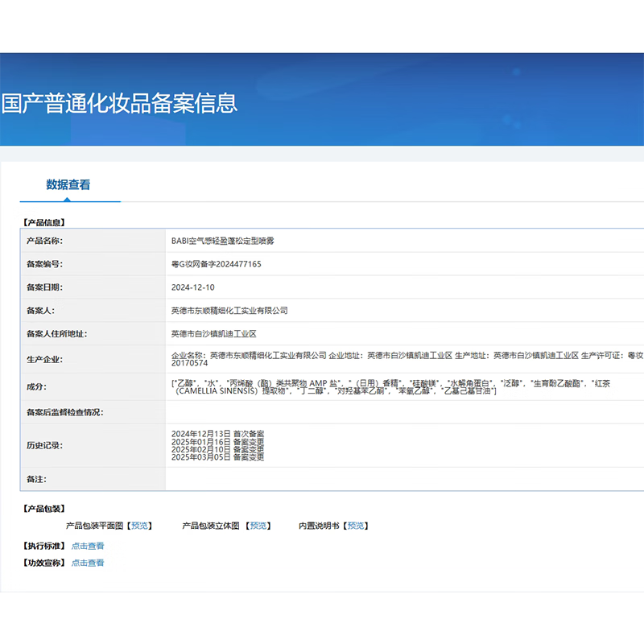Click the filing number 粤G妆网备字2024477165

216,264
